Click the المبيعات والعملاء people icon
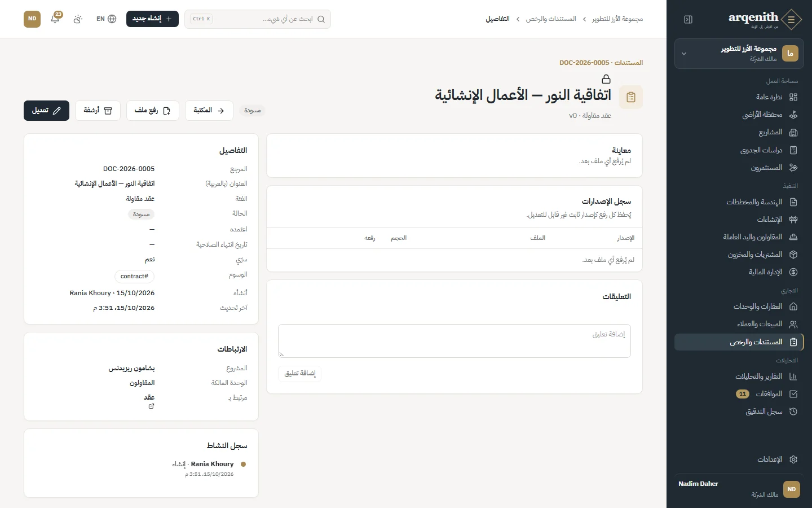The width and height of the screenshot is (812, 508). coord(793,324)
